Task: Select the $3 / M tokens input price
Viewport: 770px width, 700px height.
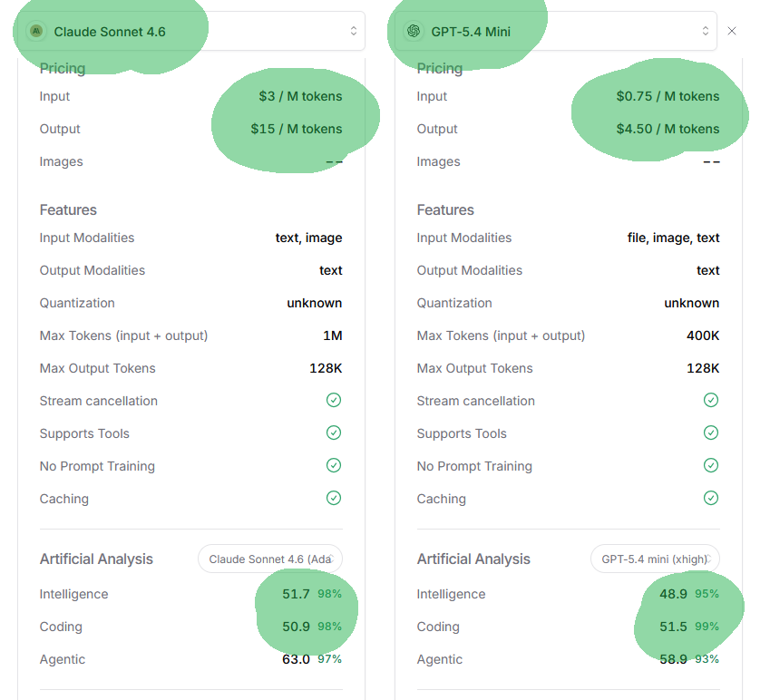Action: (x=300, y=96)
